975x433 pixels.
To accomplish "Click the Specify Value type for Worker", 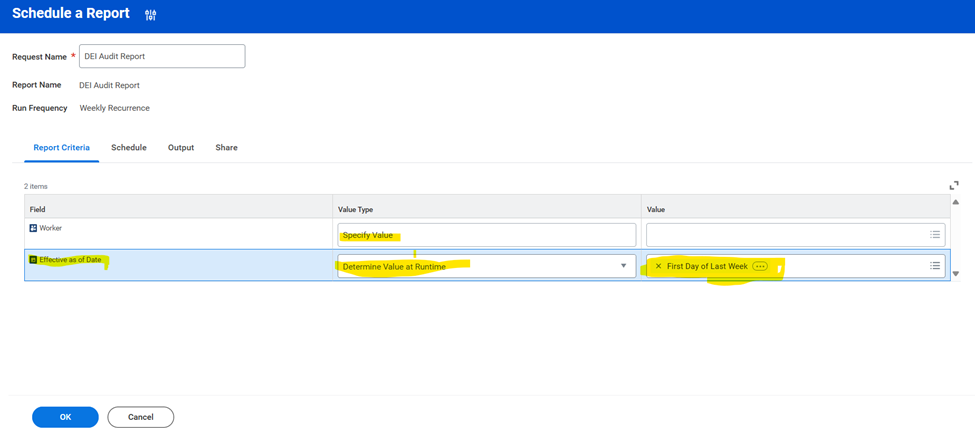I will pos(486,235).
